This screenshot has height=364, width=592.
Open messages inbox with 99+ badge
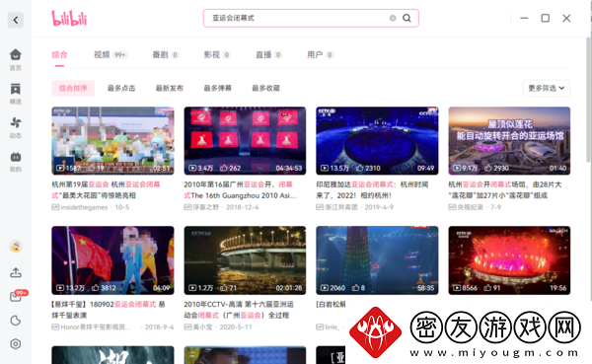(x=17, y=296)
